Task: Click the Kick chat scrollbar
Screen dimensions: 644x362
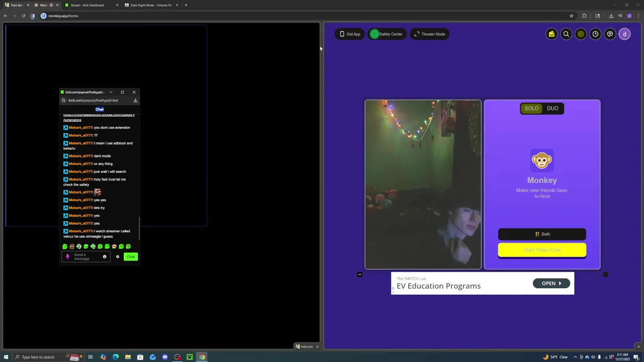Action: click(139, 228)
